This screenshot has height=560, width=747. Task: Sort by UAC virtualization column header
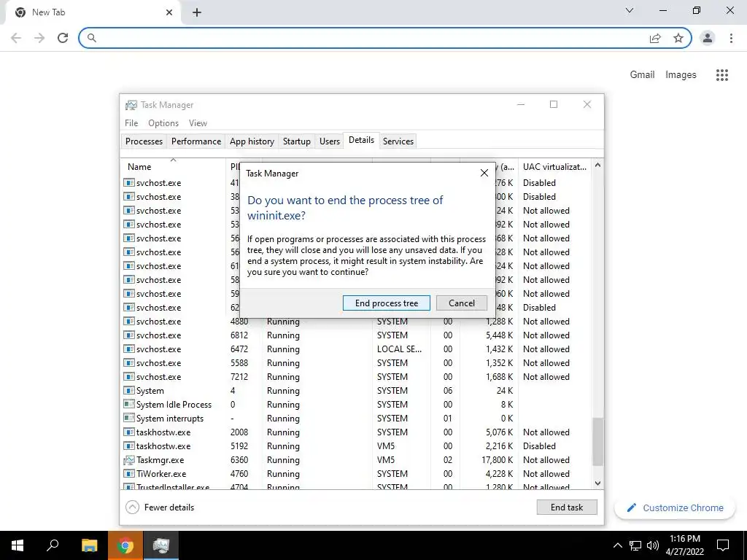[x=554, y=167]
